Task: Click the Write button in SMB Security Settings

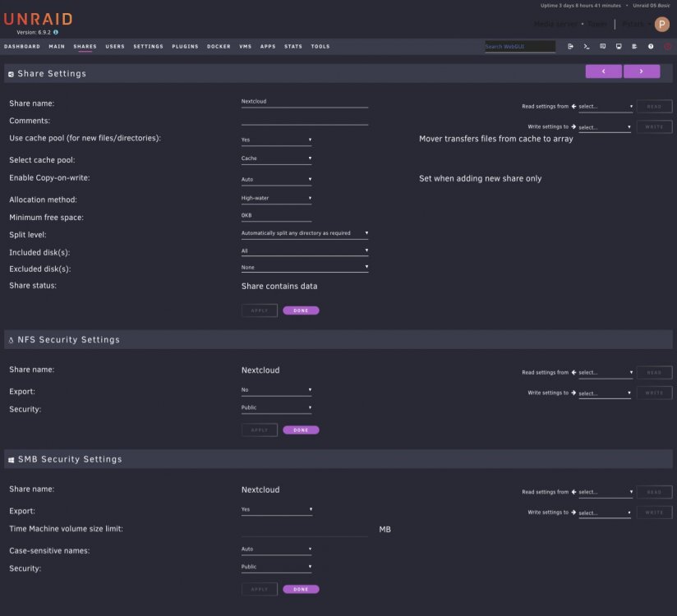Action: 654,513
